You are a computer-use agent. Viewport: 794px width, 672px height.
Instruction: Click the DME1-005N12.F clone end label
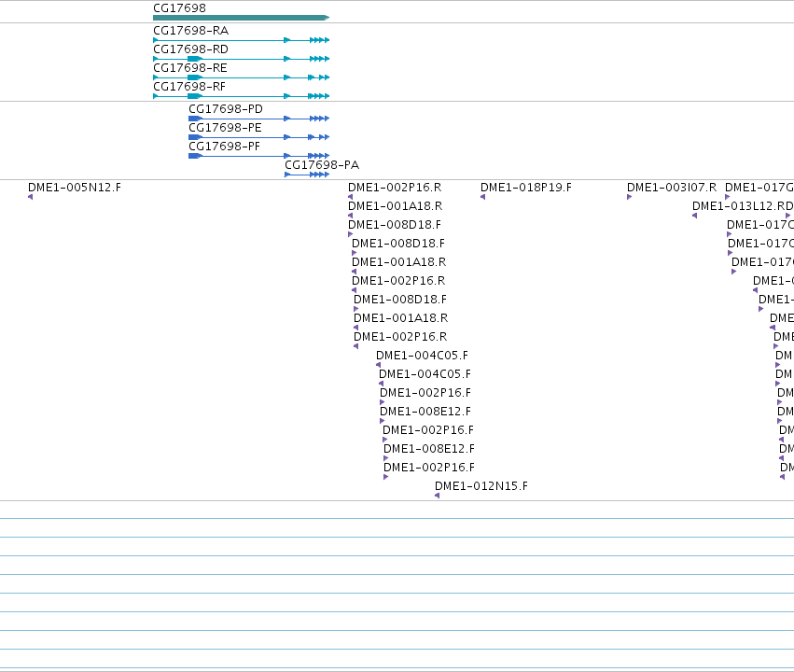pos(75,188)
